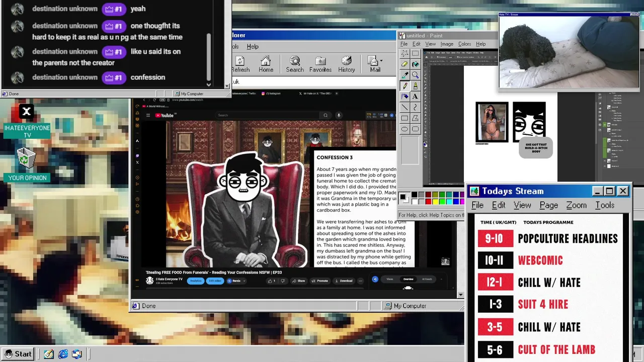Switch to the Instagram browser tab

pos(271,94)
